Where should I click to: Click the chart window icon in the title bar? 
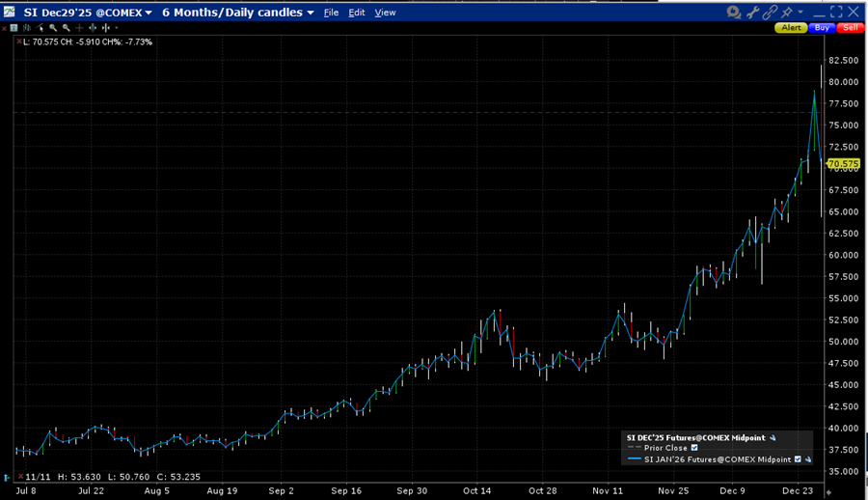point(10,12)
